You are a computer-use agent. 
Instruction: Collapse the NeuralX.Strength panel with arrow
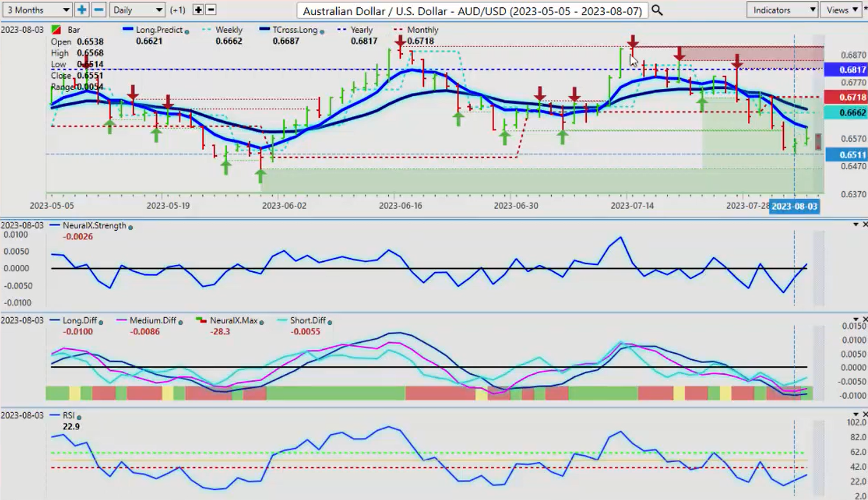pos(856,225)
